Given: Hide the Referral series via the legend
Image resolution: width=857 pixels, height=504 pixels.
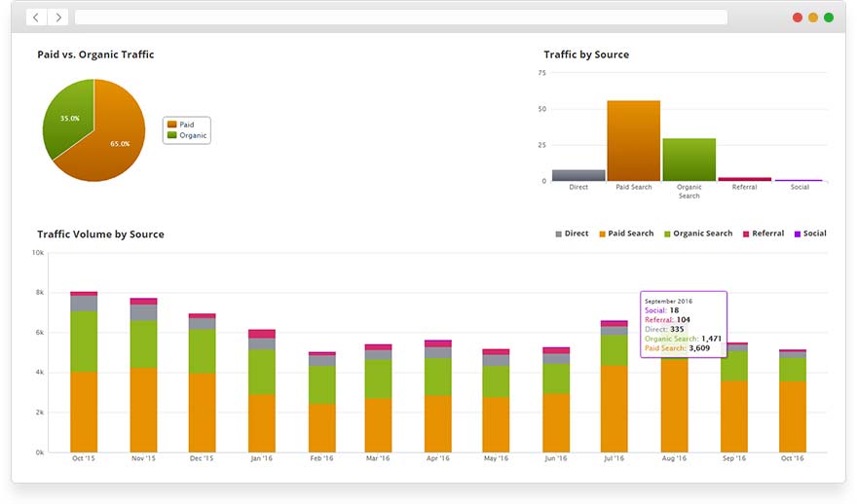Looking at the screenshot, I should [x=763, y=234].
